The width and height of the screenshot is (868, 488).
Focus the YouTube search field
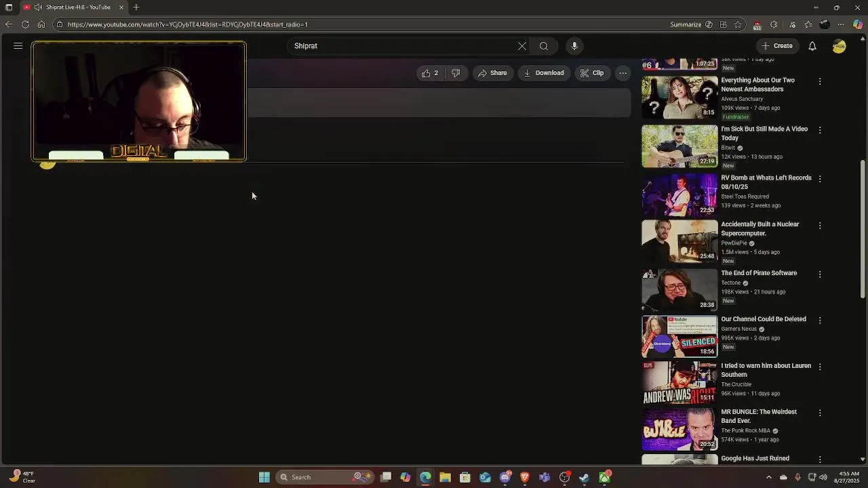[403, 46]
